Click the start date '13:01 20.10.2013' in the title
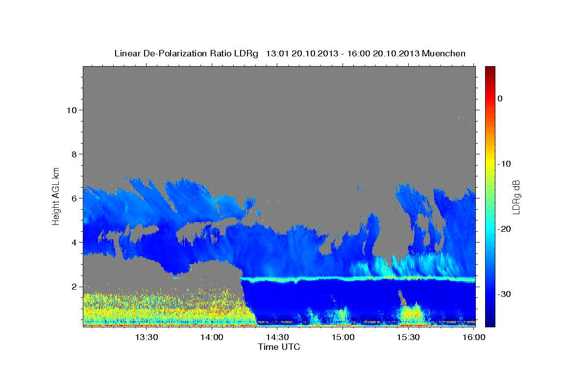This screenshot has width=588, height=392. point(302,53)
